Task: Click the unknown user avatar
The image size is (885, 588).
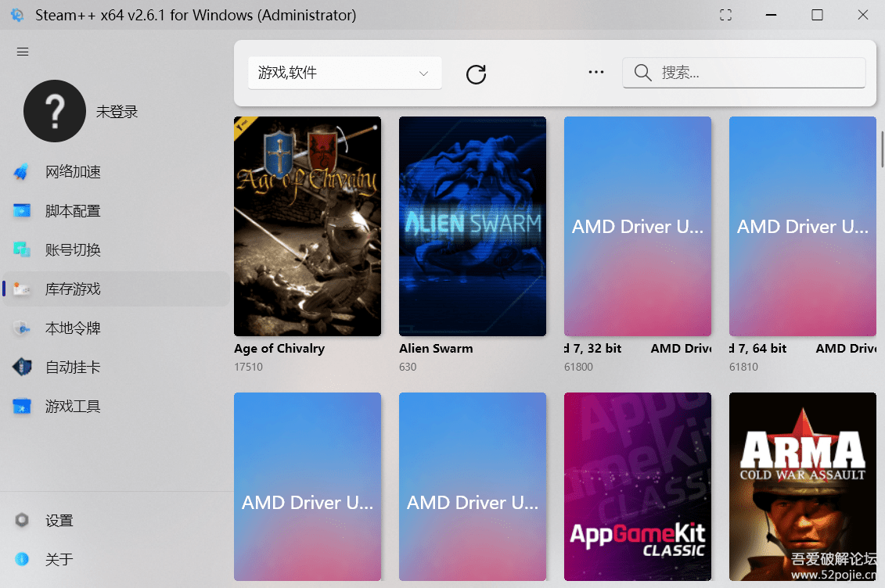Action: [55, 111]
